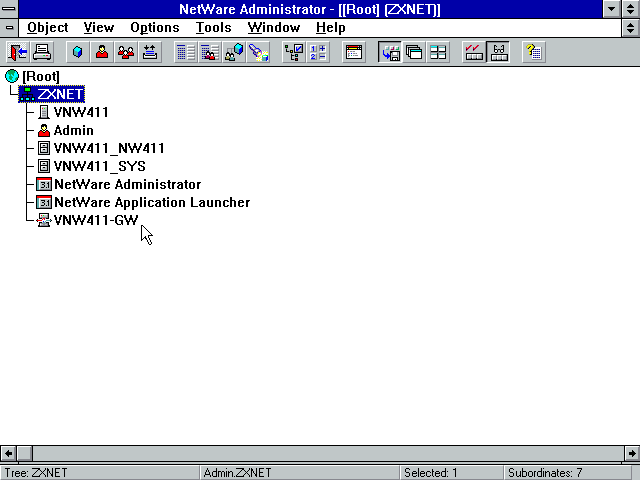Click the document window restore button

point(631,28)
